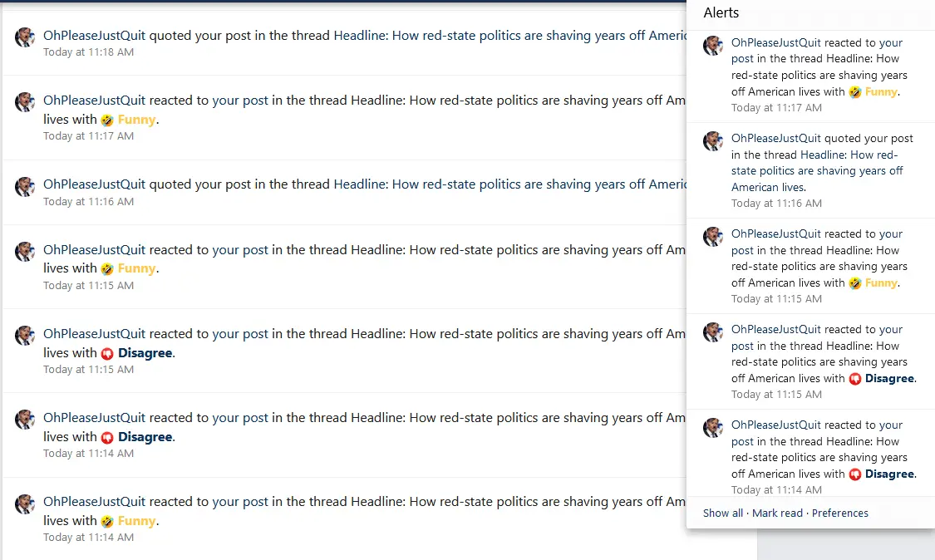
Task: Click the avatar on the 11:18 AM quote alert
Action: 25,37
